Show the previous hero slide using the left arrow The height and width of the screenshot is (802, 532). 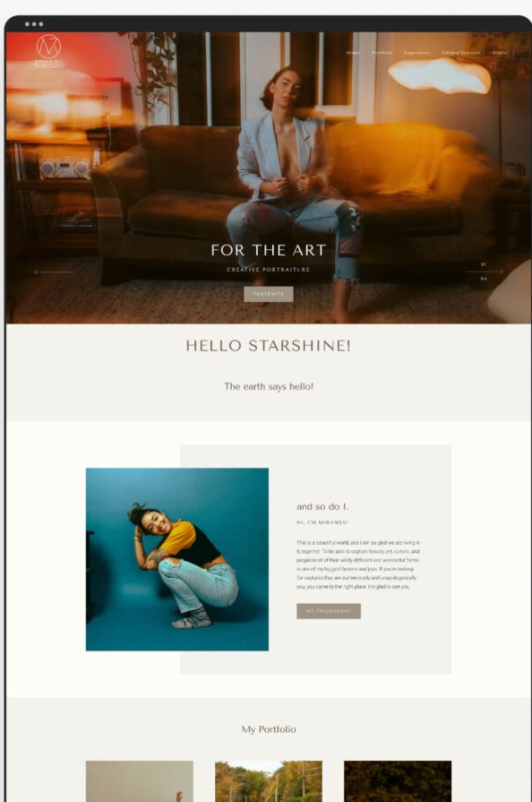click(x=53, y=272)
